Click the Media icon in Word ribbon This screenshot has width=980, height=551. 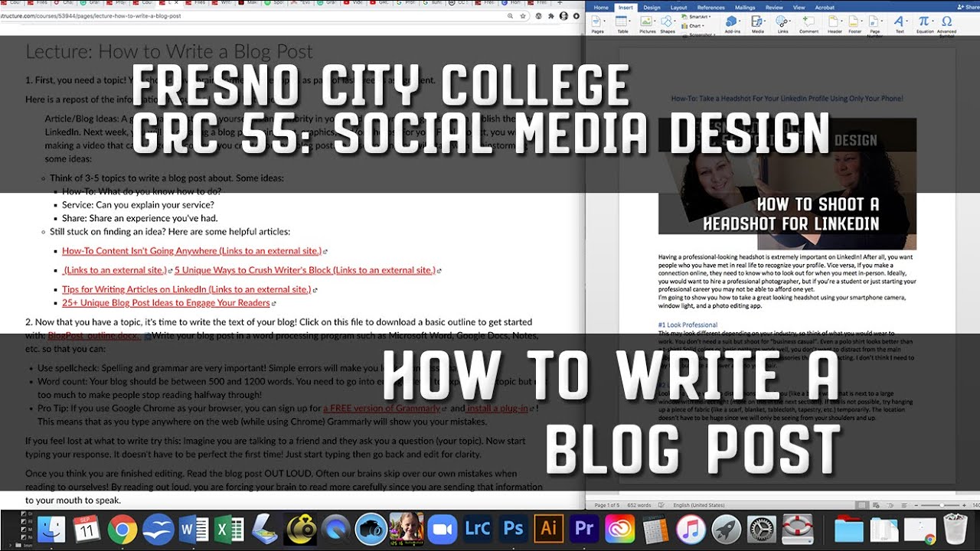757,24
